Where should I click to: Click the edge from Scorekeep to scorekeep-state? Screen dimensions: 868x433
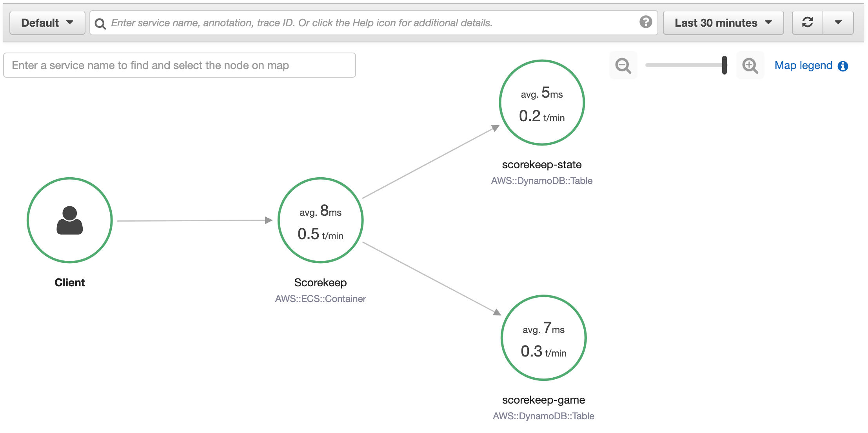pyautogui.click(x=430, y=163)
